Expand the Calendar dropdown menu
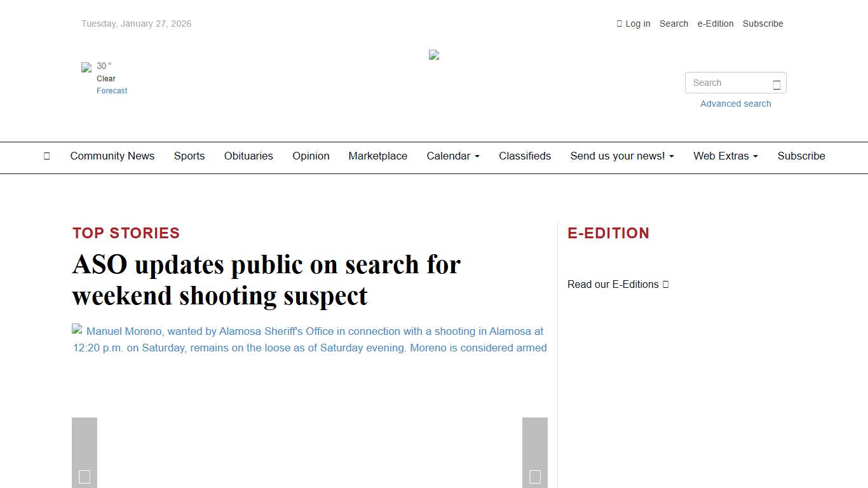Viewport: 868px width, 488px height. point(452,156)
